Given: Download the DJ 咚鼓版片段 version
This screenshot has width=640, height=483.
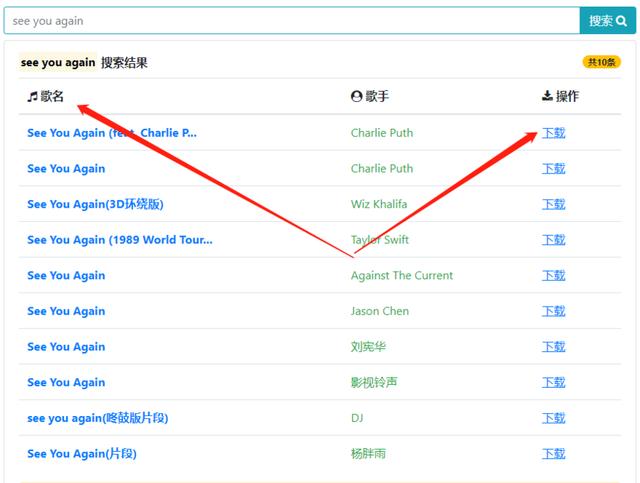Looking at the screenshot, I should [553, 418].
